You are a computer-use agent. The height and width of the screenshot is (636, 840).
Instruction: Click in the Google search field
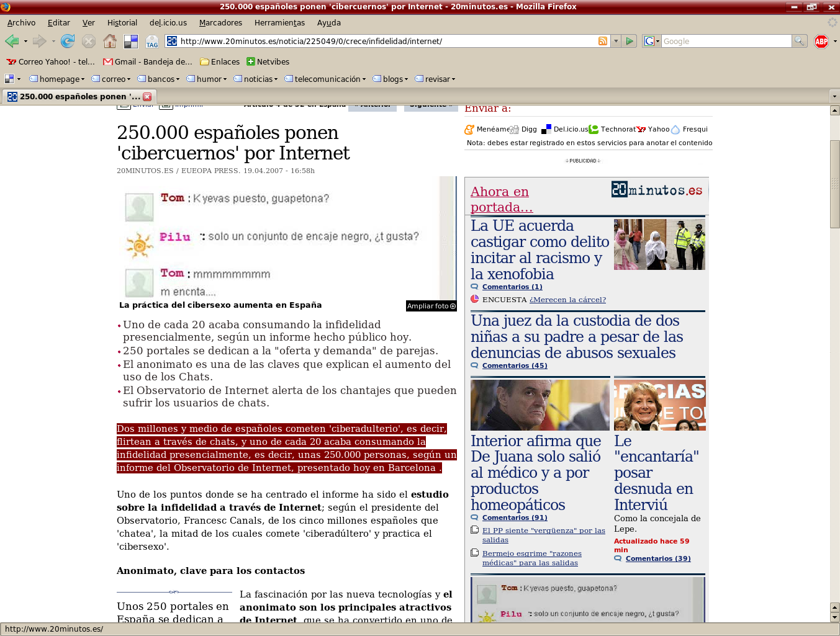(725, 42)
